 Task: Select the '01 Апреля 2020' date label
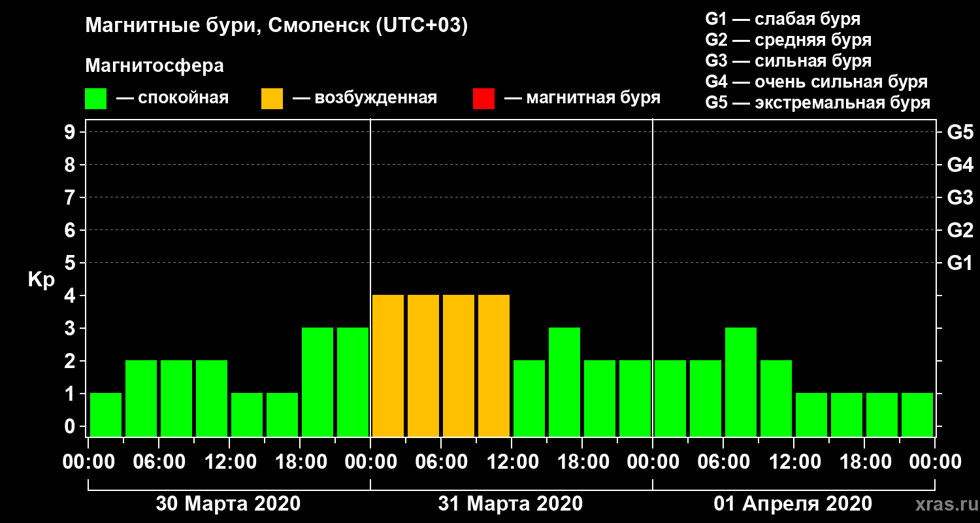(x=792, y=504)
